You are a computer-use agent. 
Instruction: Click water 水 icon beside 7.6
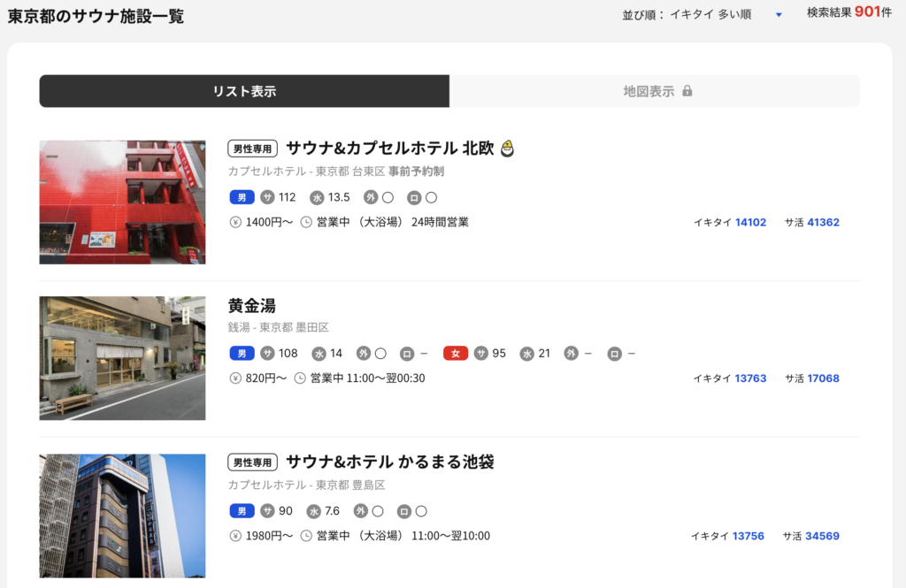pos(314,512)
